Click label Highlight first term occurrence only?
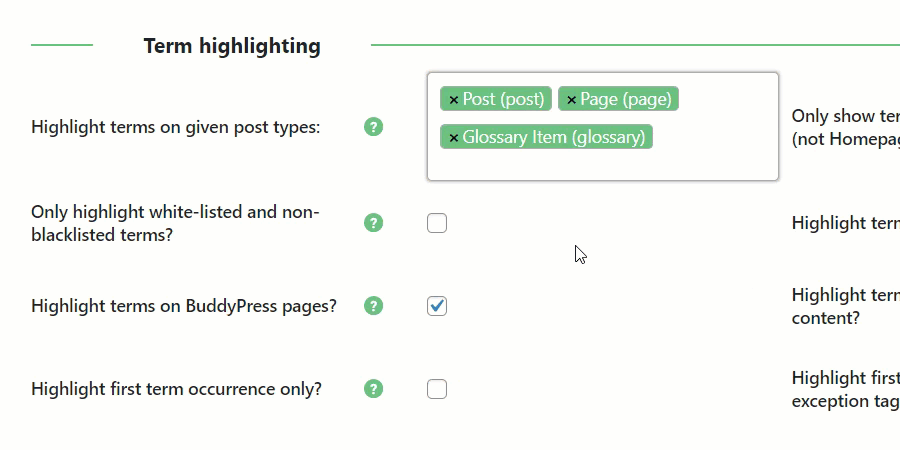Screen dimensions: 900x450 [176, 389]
